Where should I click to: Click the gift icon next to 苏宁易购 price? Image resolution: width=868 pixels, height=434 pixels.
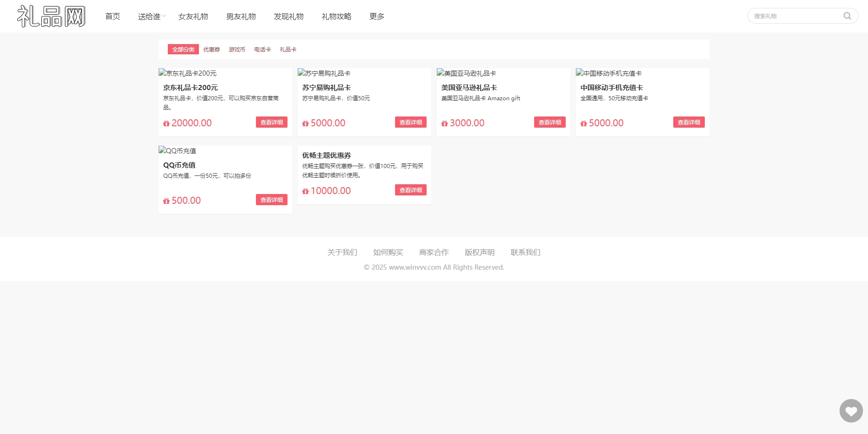pyautogui.click(x=305, y=123)
